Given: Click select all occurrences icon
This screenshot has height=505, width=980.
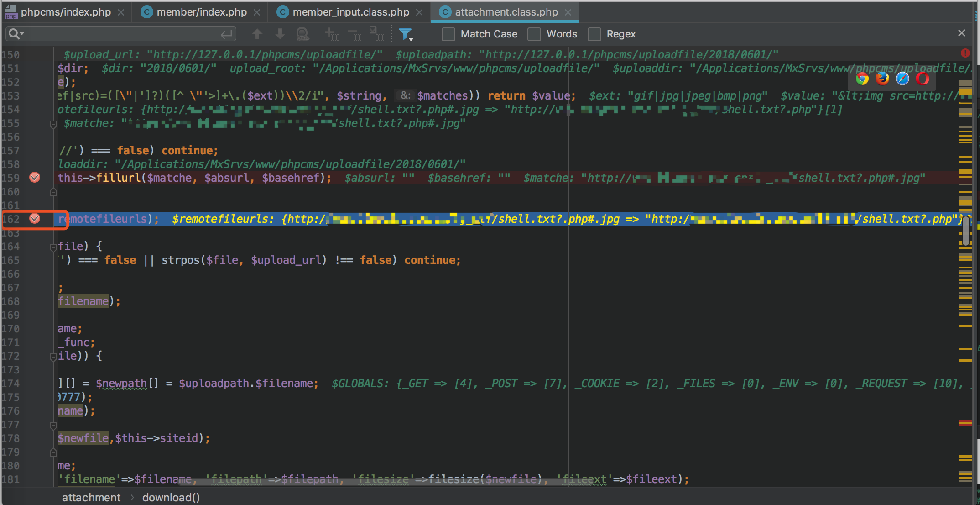Looking at the screenshot, I should pyautogui.click(x=377, y=34).
